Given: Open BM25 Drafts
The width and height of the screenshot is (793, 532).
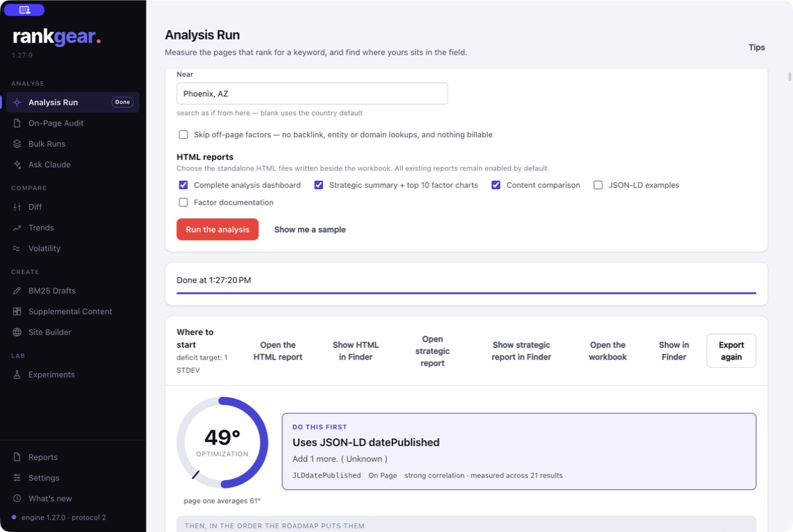Looking at the screenshot, I should [x=73, y=290].
